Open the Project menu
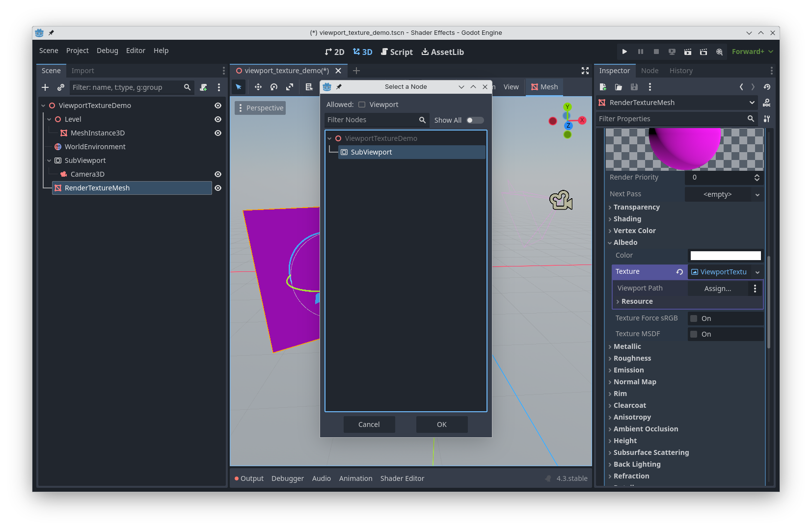Viewport: 812px width, 530px height. click(x=78, y=51)
